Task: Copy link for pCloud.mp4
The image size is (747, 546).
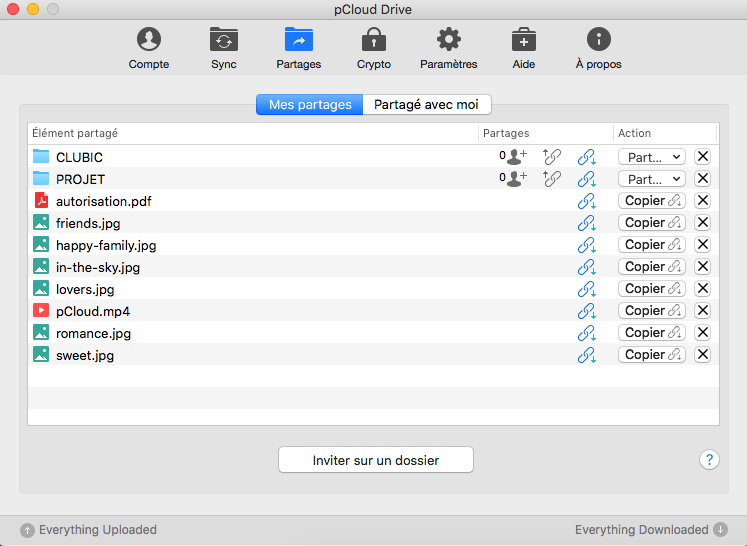Action: (652, 311)
